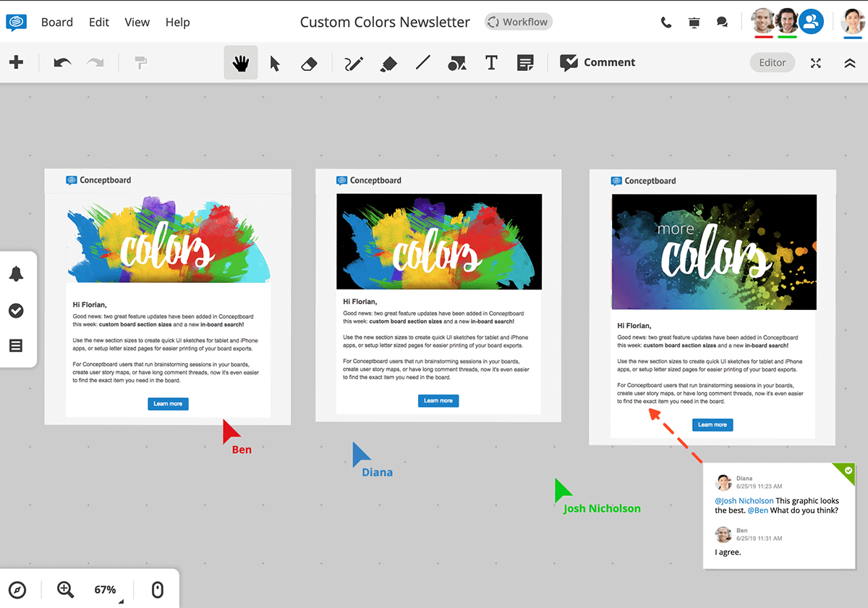This screenshot has height=608, width=868.
Task: Click Josh Nicholson's green cursor label
Action: pos(602,508)
